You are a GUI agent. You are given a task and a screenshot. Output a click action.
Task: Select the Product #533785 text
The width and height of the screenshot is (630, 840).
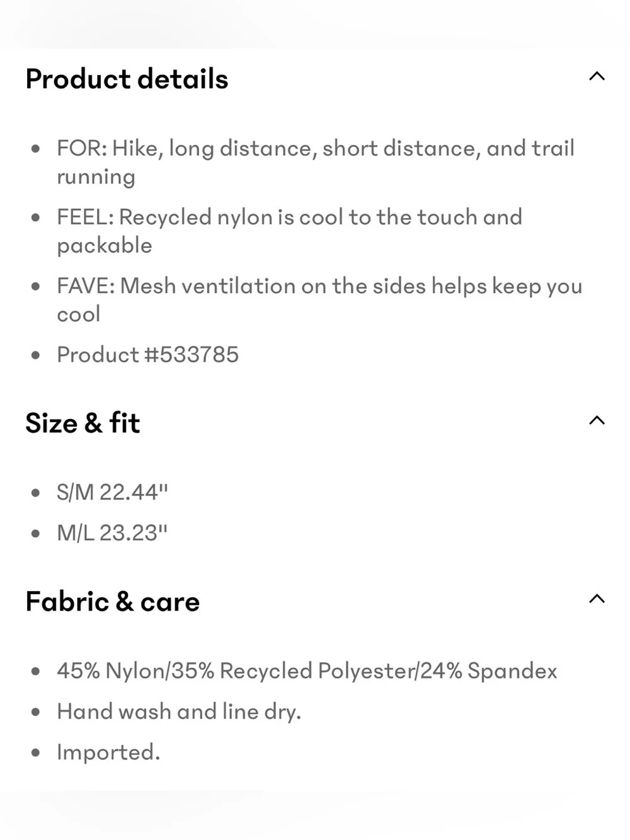click(148, 355)
